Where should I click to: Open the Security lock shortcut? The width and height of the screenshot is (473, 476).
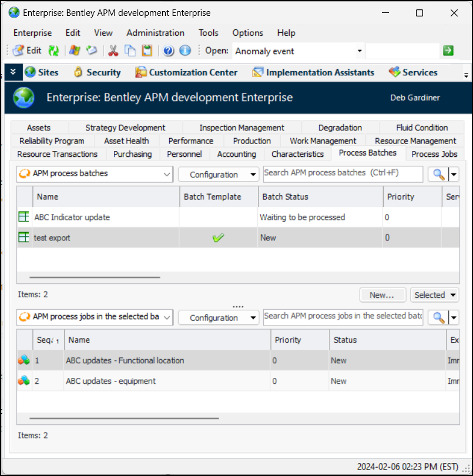pyautogui.click(x=98, y=72)
